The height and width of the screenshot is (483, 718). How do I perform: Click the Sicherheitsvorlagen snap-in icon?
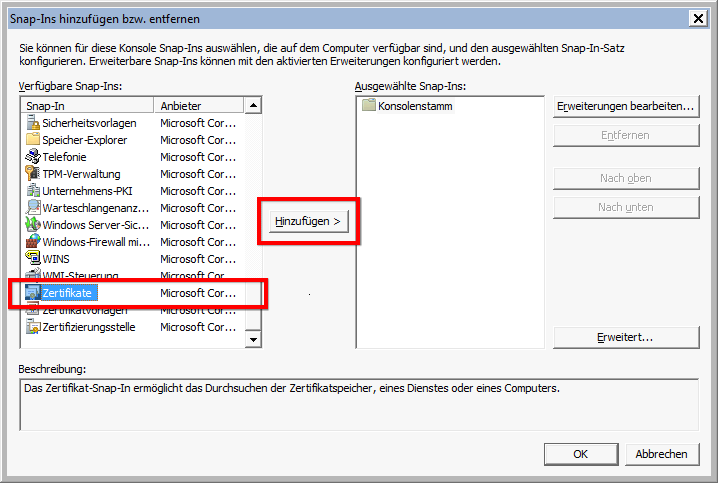[32, 123]
